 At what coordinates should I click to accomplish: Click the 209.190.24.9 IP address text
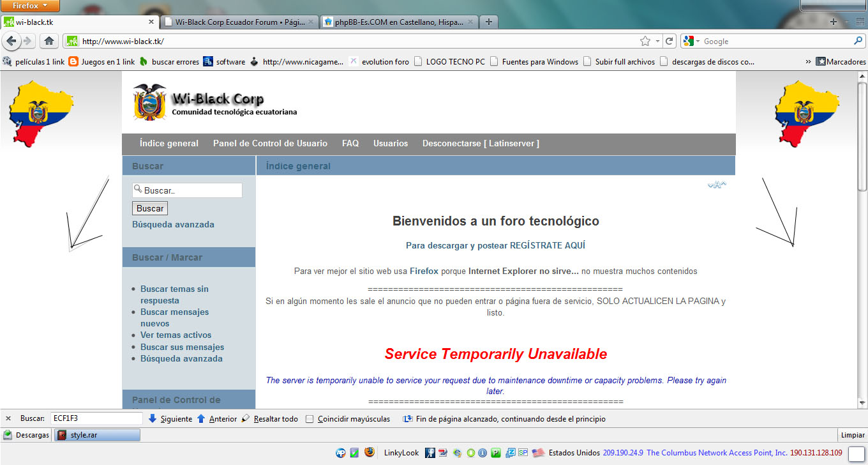click(623, 453)
